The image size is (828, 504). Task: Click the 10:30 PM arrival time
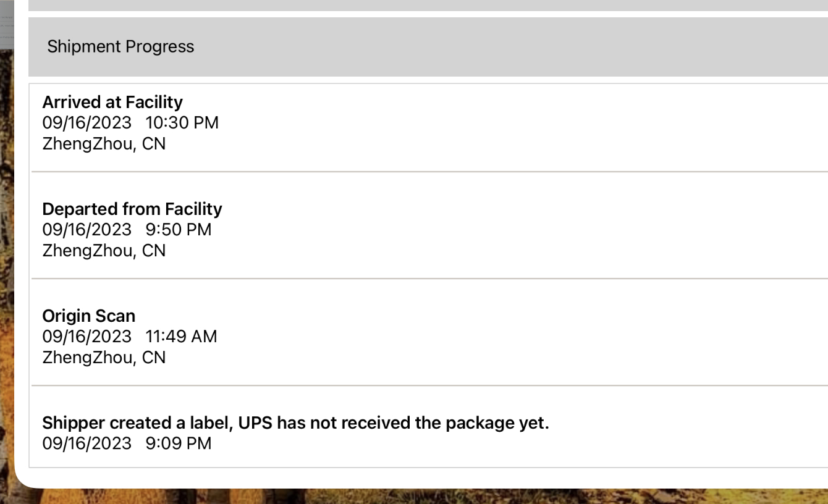click(182, 123)
